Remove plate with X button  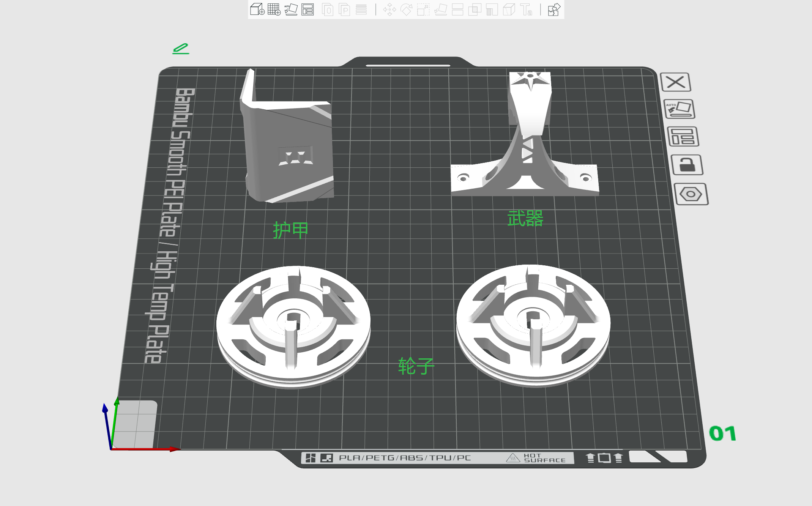675,82
